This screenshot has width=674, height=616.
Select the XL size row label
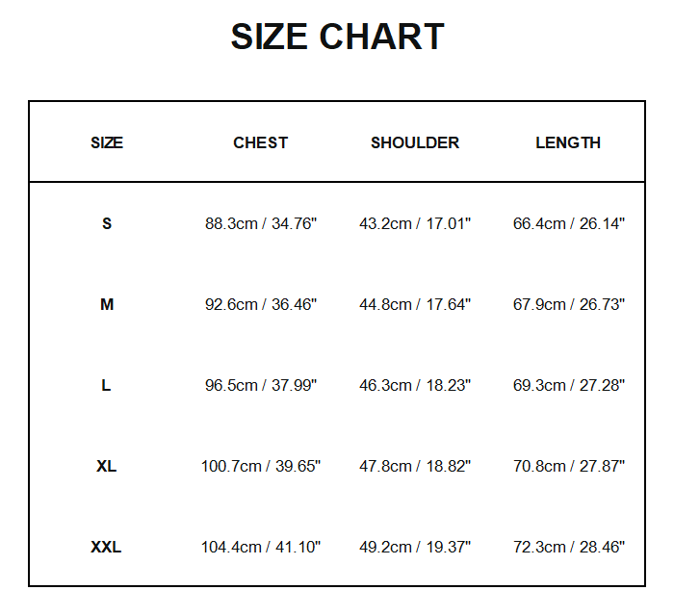point(107,466)
